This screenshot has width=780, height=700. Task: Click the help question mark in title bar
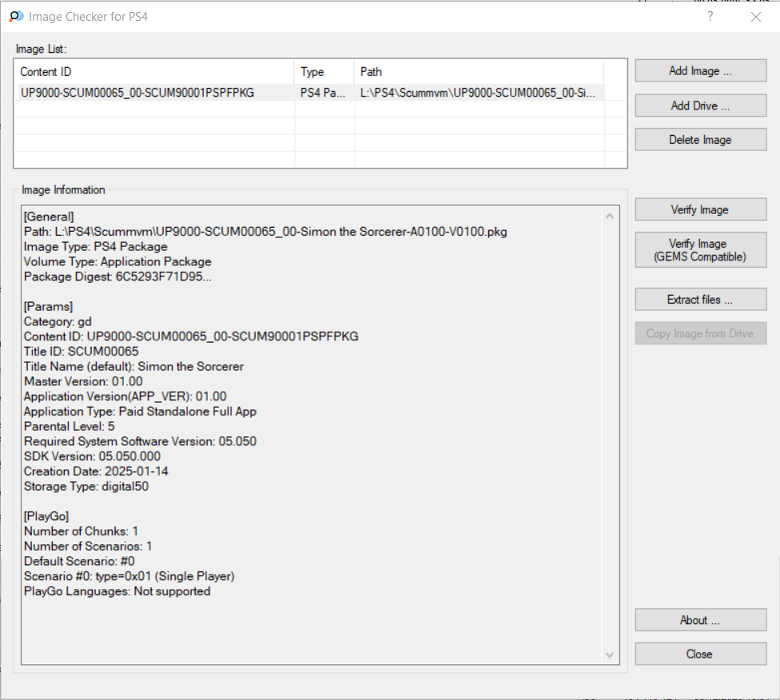click(x=710, y=17)
